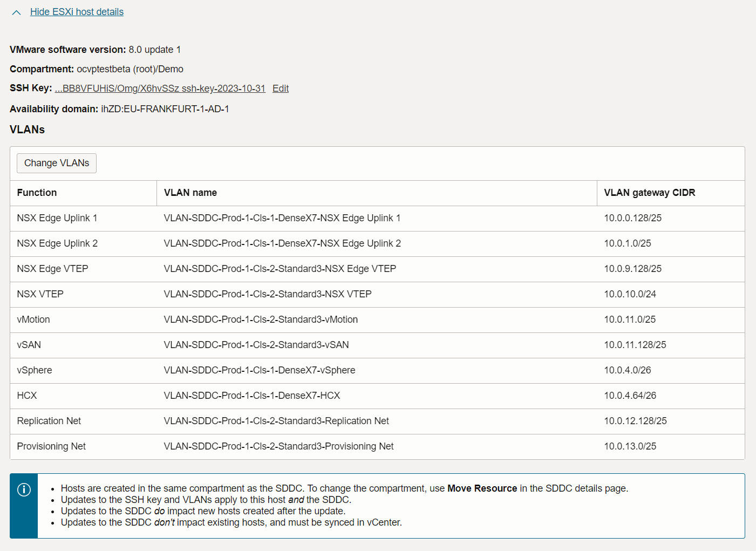
Task: Click the 10.0.13.0/25 CIDR value
Action: [x=630, y=446]
